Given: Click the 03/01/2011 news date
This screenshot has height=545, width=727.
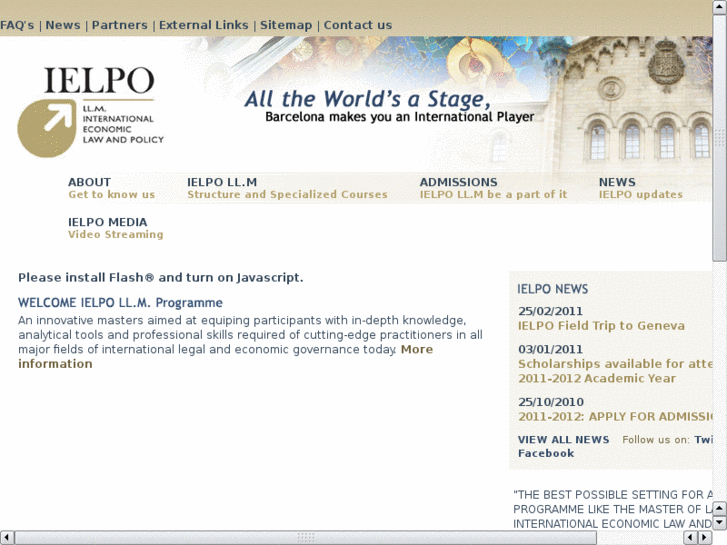Looking at the screenshot, I should (x=550, y=349).
